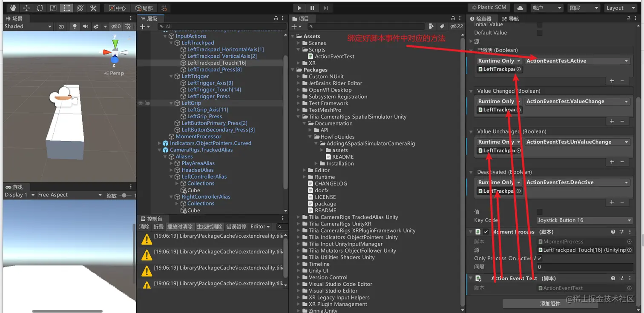Click the Plastic SCM button

(x=488, y=8)
